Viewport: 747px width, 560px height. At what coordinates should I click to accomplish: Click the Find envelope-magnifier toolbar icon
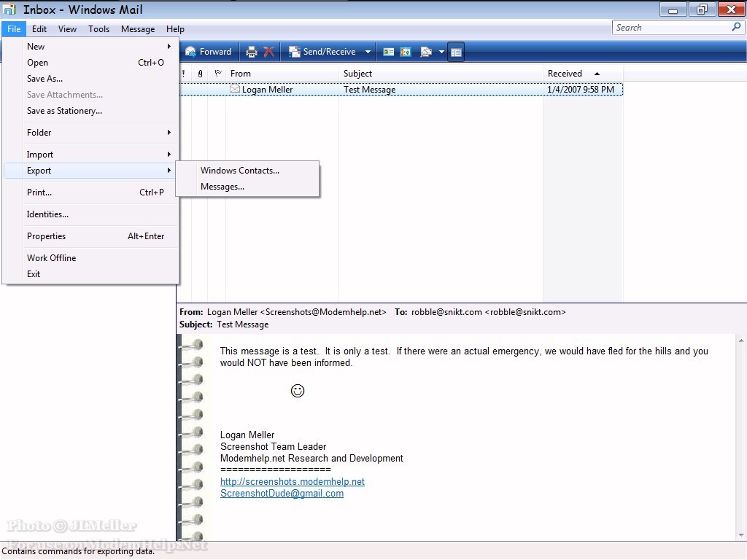[x=426, y=52]
